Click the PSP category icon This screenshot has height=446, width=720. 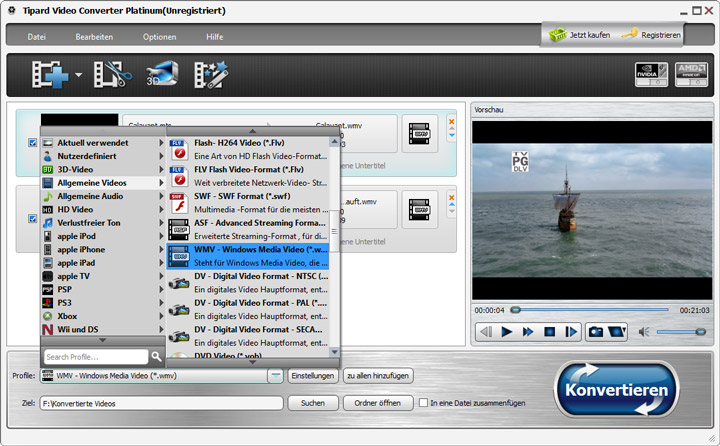point(48,289)
